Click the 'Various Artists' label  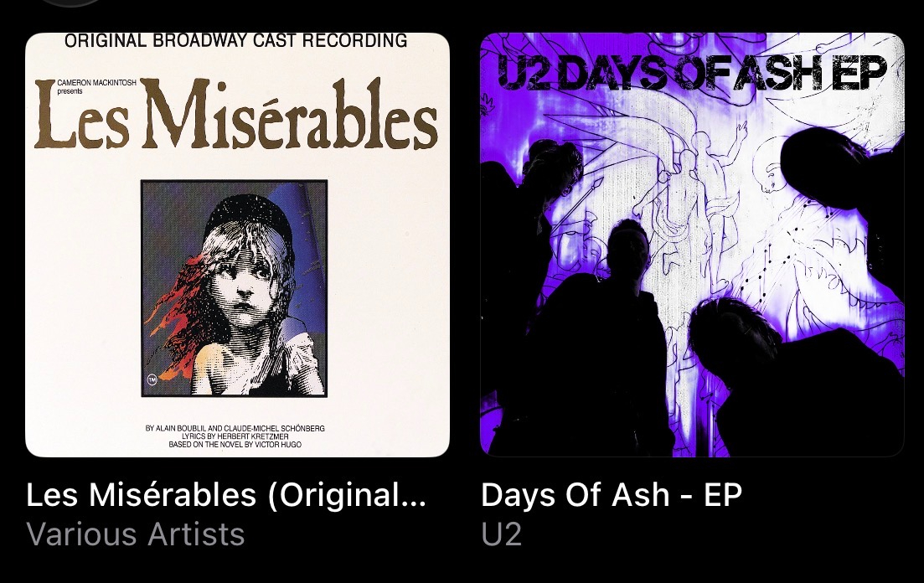136,534
